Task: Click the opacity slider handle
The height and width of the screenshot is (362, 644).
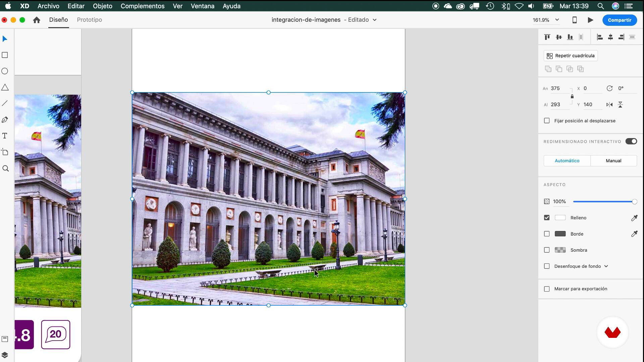Action: pyautogui.click(x=635, y=202)
